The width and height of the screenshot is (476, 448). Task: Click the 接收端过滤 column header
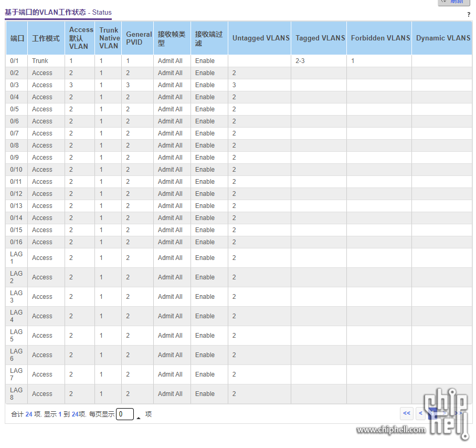tap(209, 38)
